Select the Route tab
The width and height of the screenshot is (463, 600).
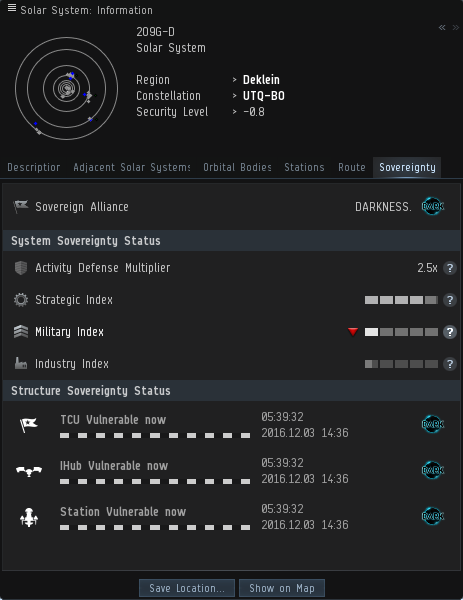point(352,167)
